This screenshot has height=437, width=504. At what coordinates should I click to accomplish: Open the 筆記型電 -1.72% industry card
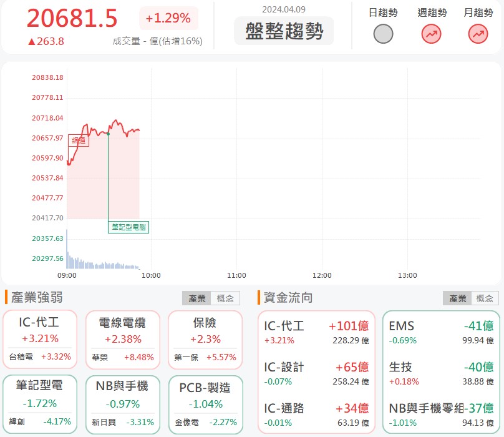pyautogui.click(x=40, y=404)
